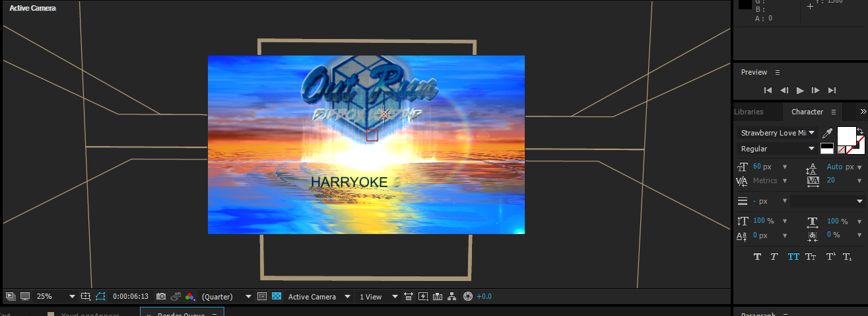Toggle mask and shape path visibility

point(100,297)
